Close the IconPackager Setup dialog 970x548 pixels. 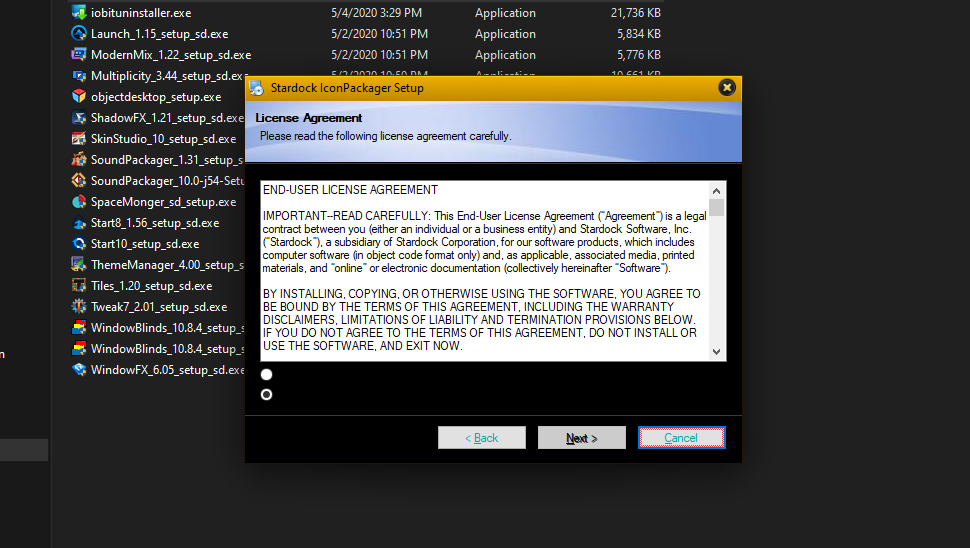coord(727,88)
